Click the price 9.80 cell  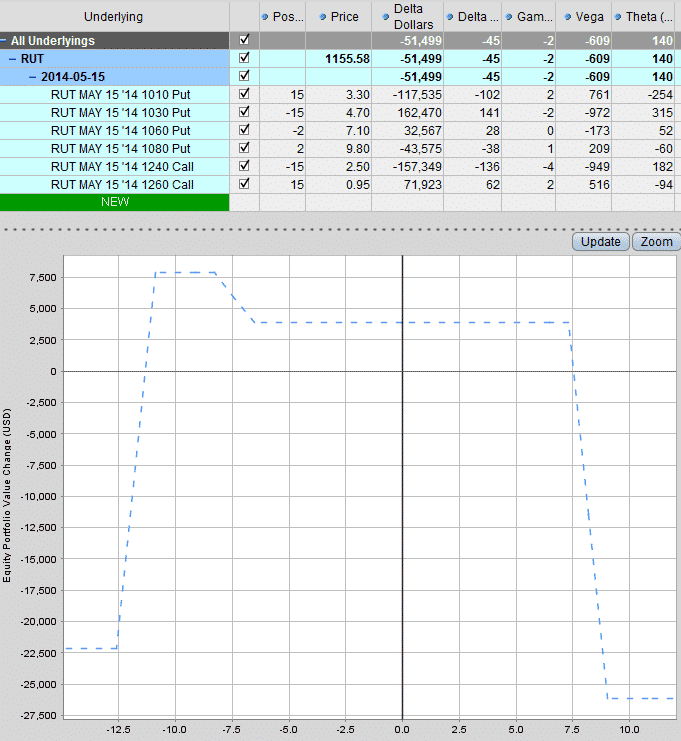pyautogui.click(x=339, y=148)
